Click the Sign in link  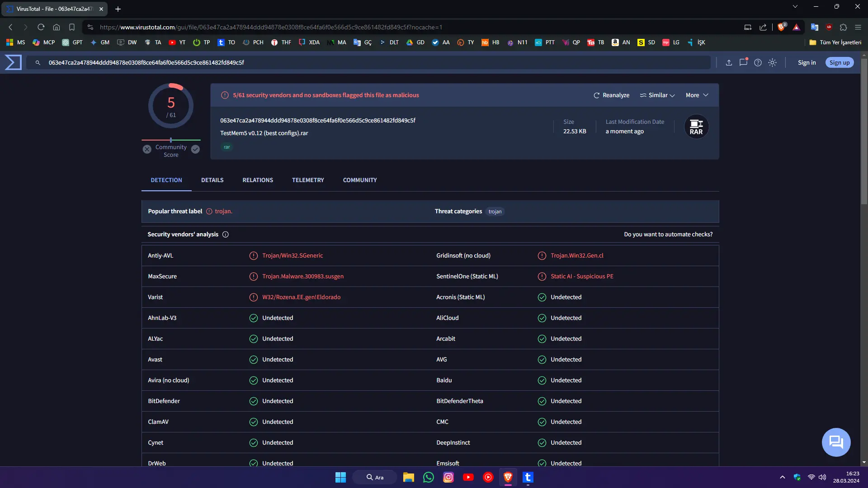pyautogui.click(x=807, y=63)
